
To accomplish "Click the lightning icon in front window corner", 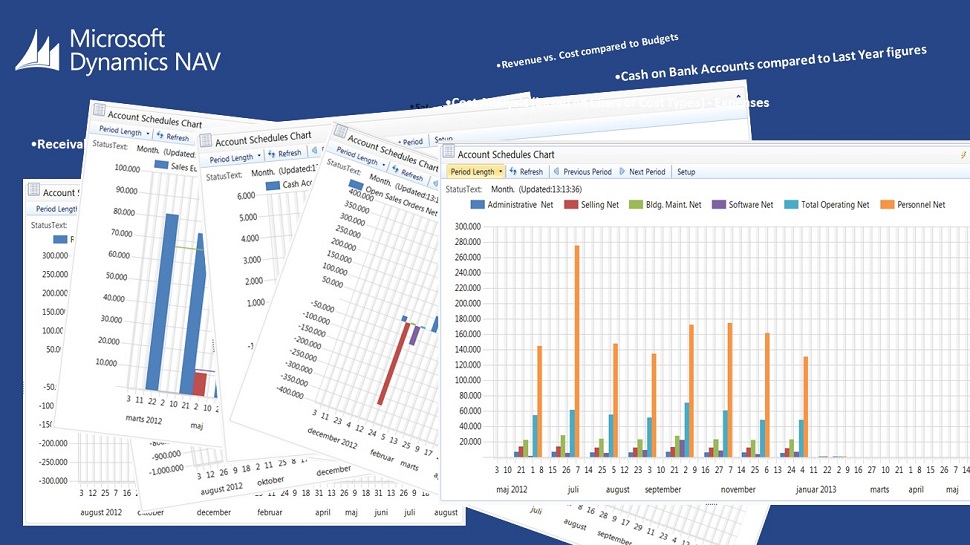I will click(x=964, y=155).
